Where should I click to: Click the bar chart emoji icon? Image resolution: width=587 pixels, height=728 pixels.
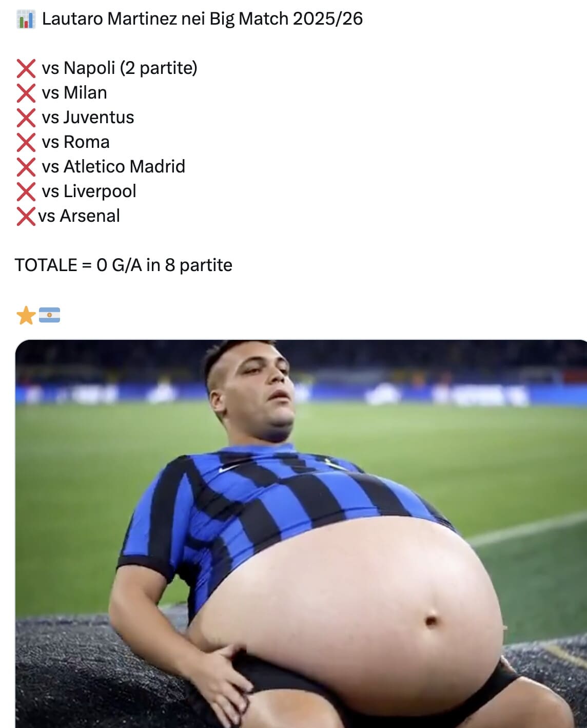(x=26, y=20)
